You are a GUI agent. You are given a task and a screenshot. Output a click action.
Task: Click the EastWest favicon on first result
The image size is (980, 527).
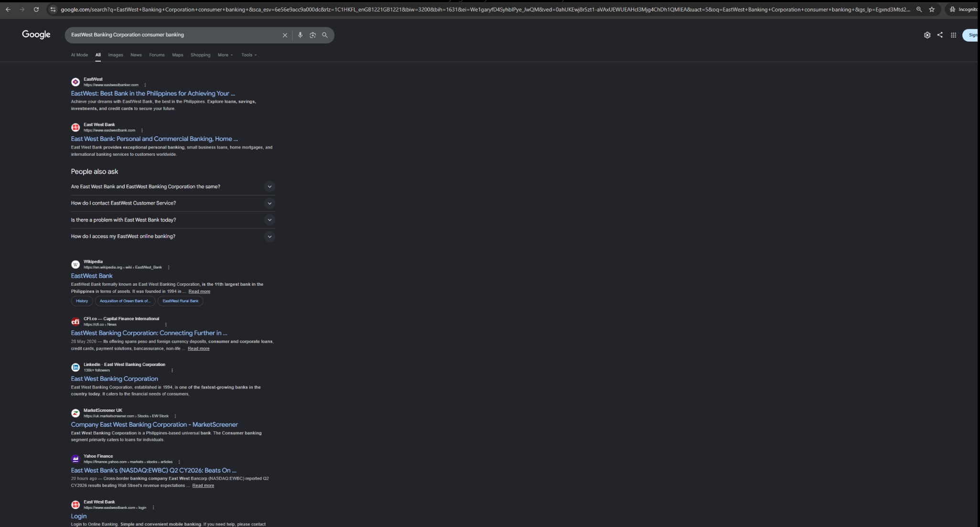point(75,82)
